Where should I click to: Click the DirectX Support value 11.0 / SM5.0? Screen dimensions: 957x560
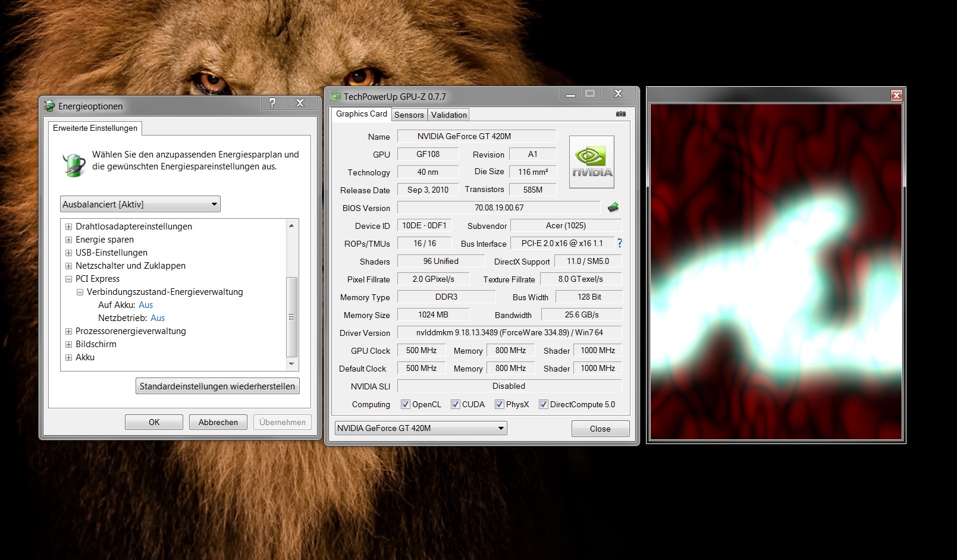588,261
